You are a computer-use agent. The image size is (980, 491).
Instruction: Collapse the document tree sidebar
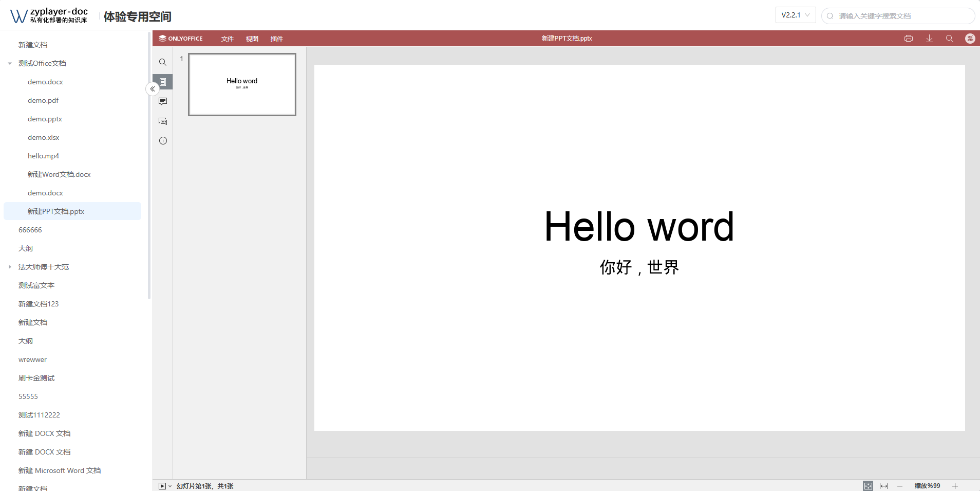point(153,89)
